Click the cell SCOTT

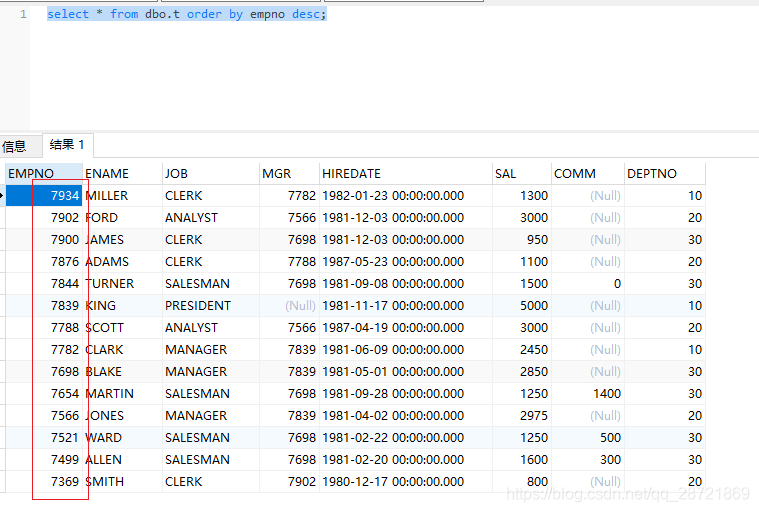122,328
